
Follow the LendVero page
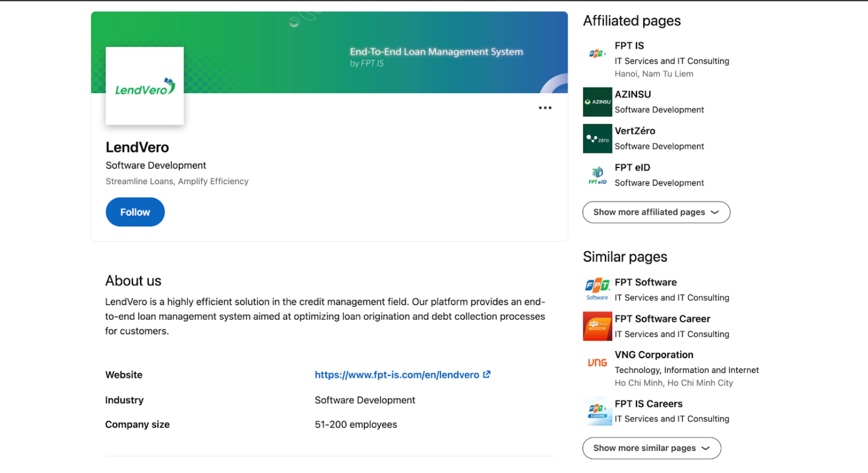[x=135, y=212]
